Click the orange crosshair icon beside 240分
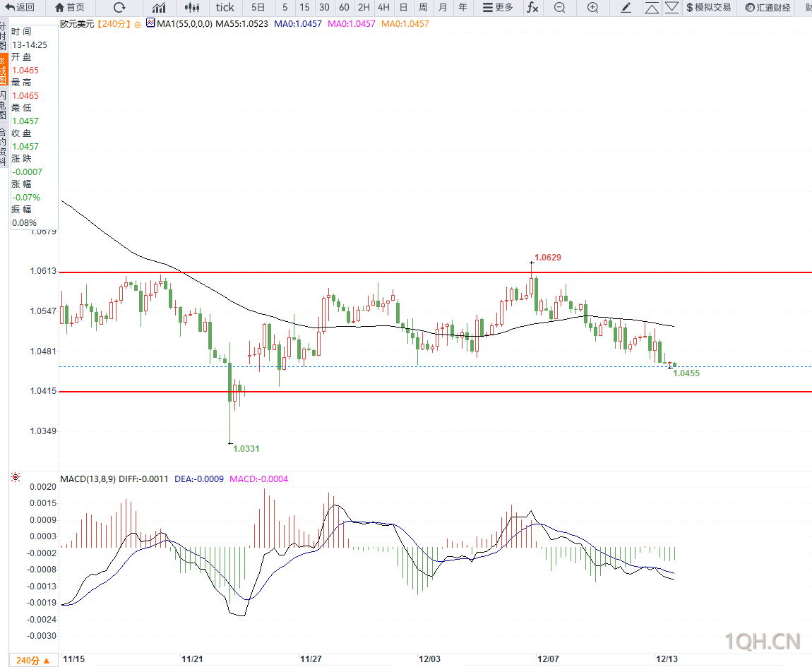The image size is (812, 667). coord(137,25)
